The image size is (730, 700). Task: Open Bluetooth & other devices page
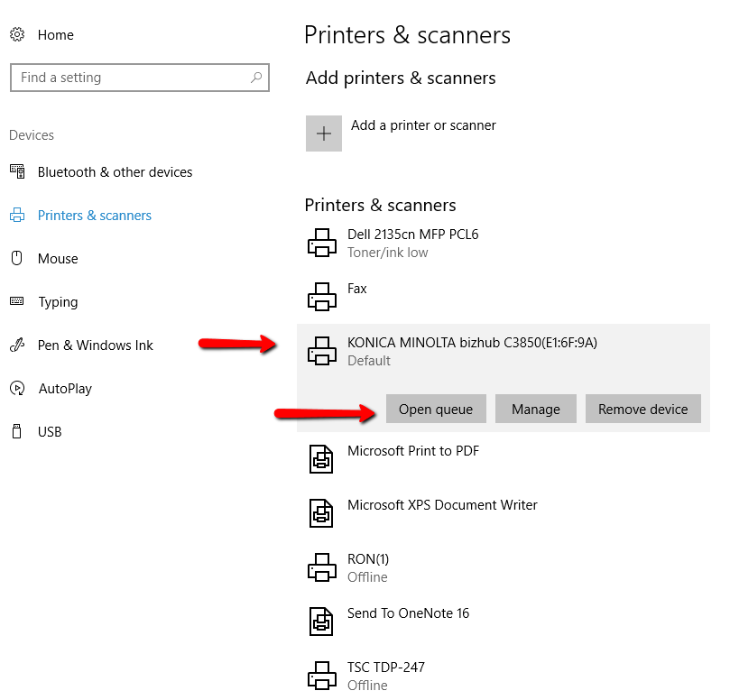pos(115,172)
